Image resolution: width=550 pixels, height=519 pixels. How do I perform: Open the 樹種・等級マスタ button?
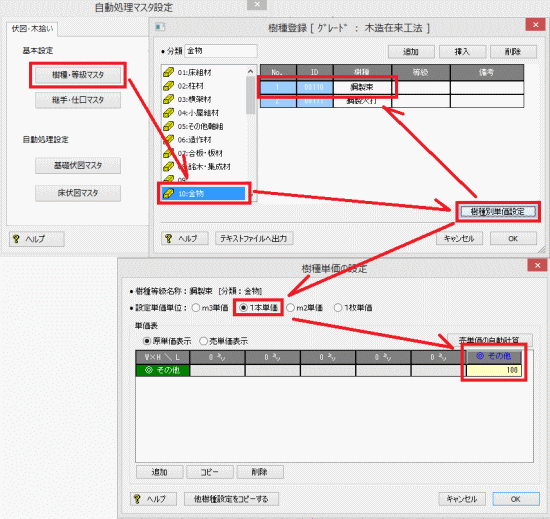[x=78, y=75]
